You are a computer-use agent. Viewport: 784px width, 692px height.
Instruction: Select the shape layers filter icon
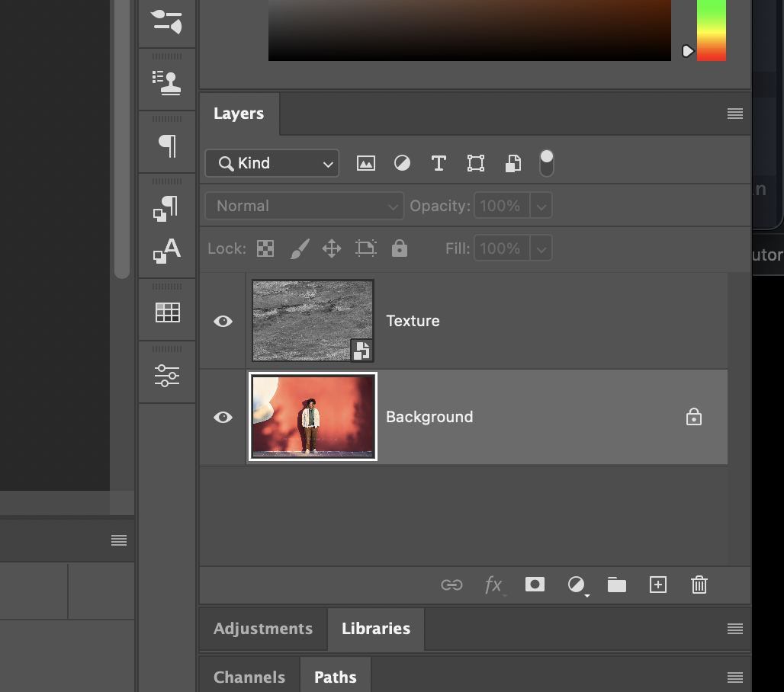476,162
